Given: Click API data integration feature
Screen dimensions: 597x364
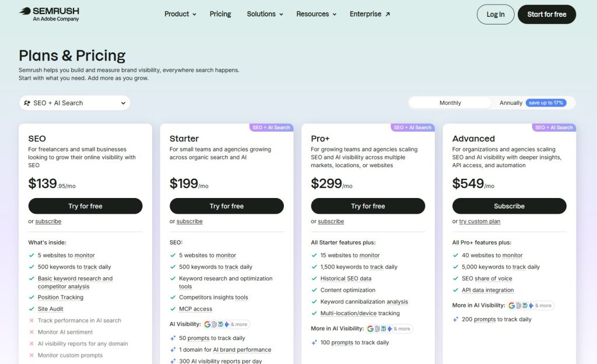Looking at the screenshot, I should [x=487, y=290].
